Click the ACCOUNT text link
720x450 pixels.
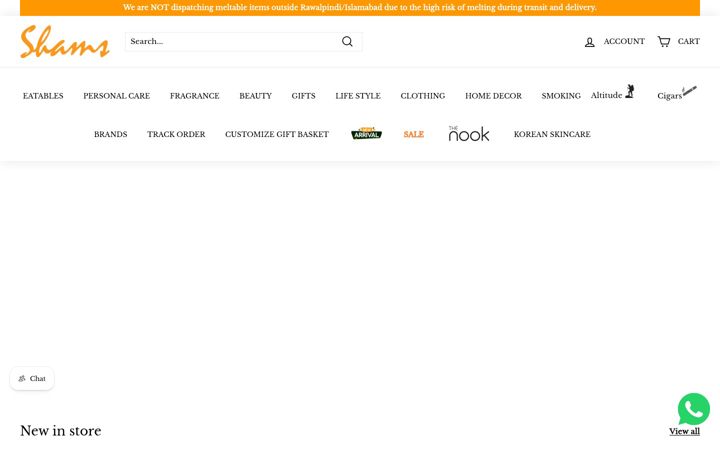pos(624,41)
